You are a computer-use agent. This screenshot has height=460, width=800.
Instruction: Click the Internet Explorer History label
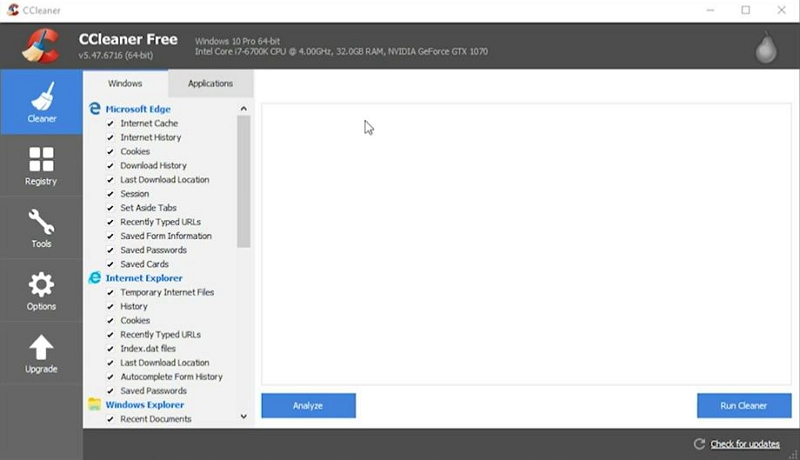tap(134, 306)
